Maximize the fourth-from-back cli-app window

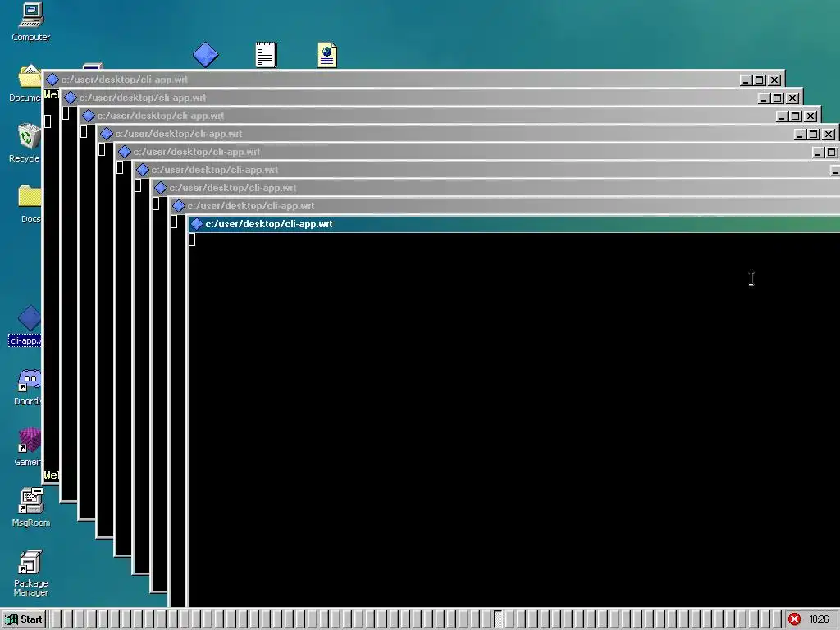click(814, 134)
